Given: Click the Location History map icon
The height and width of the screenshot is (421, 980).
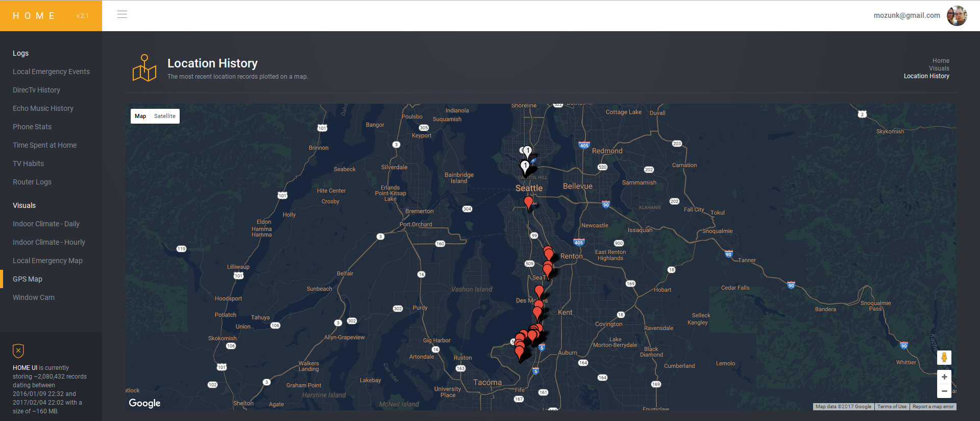Looking at the screenshot, I should [144, 68].
